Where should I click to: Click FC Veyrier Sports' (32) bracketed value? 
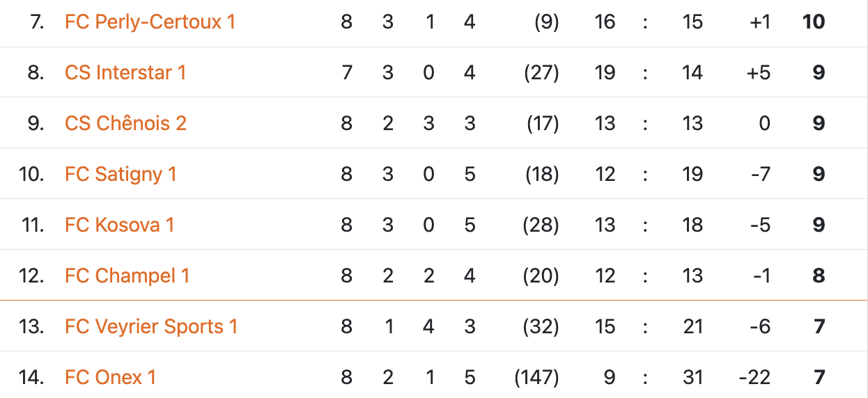(x=541, y=326)
